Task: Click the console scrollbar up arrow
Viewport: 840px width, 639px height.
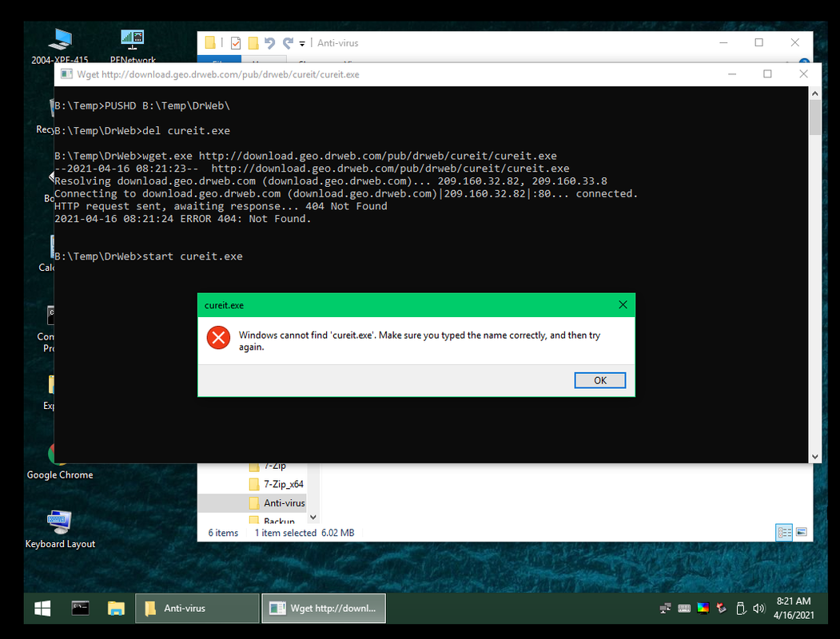Action: tap(814, 93)
